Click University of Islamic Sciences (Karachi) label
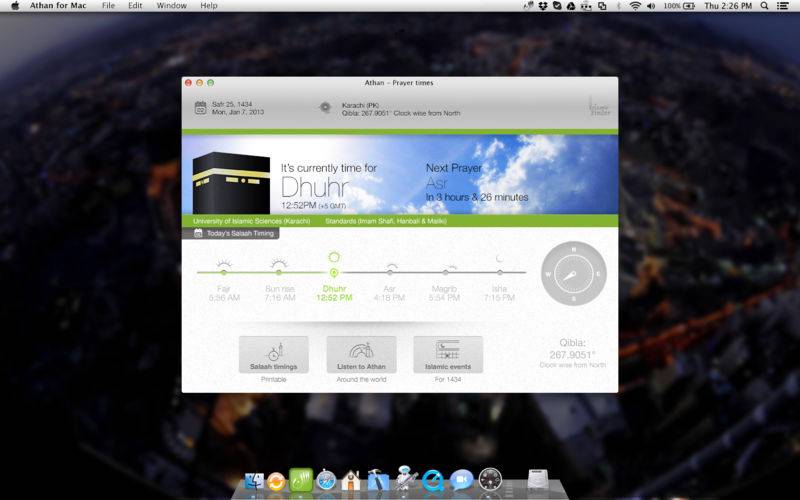 (x=252, y=221)
